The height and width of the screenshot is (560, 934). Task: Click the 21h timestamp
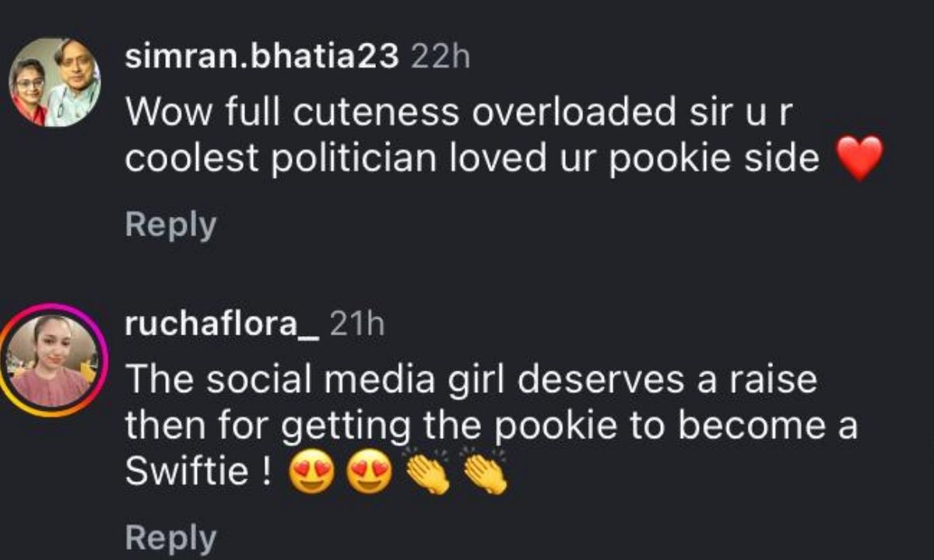[357, 325]
